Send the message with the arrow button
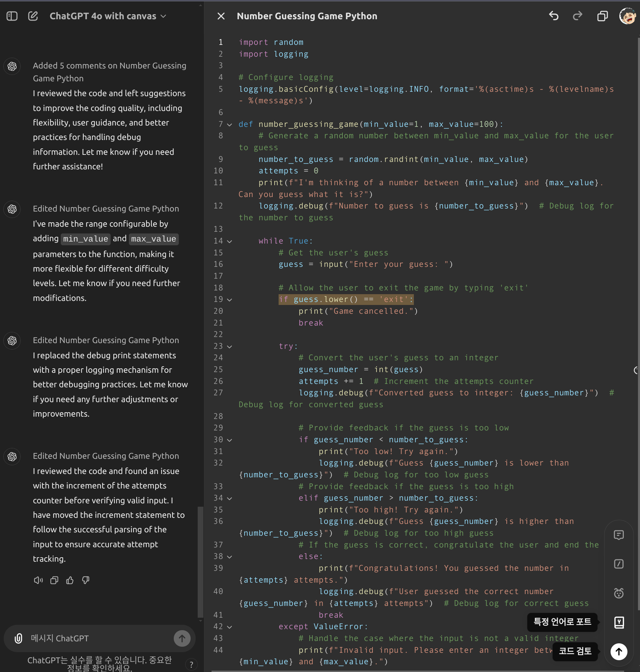Screen dimensions: 640x672 pos(182,638)
